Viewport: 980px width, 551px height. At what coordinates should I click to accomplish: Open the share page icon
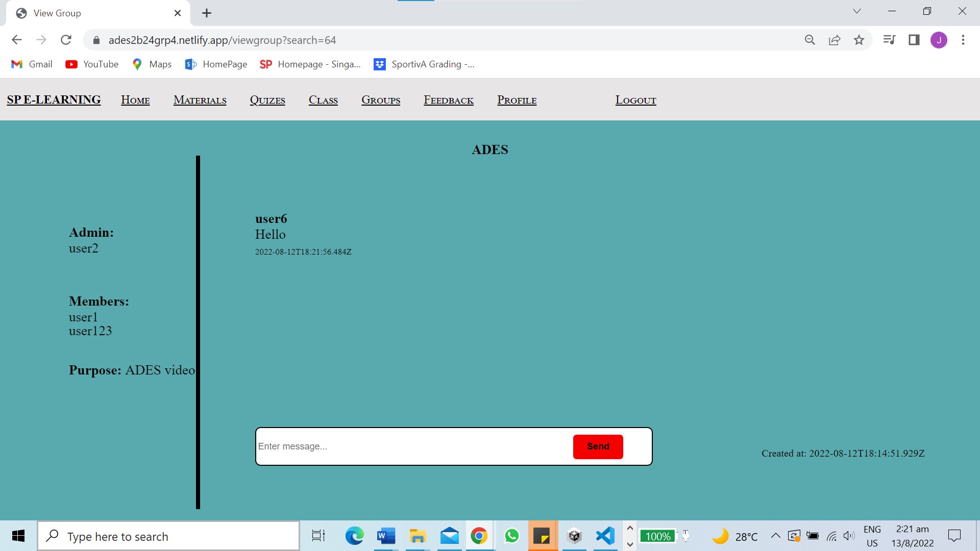click(835, 40)
